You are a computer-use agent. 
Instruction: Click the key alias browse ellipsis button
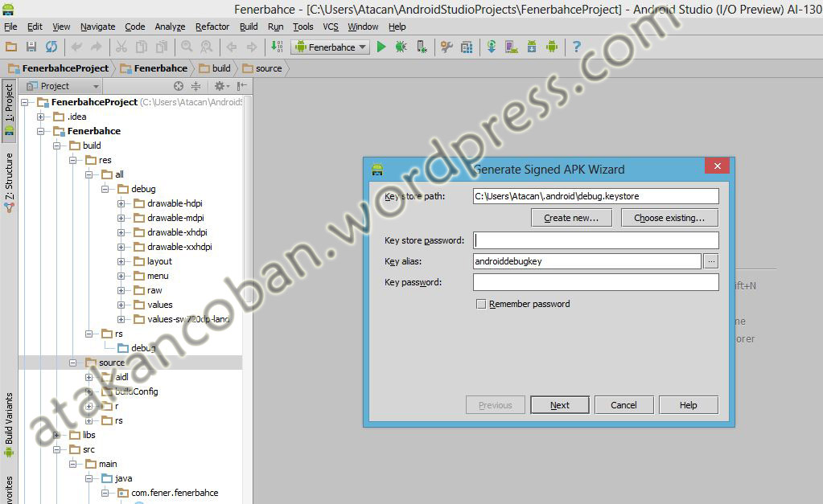710,261
